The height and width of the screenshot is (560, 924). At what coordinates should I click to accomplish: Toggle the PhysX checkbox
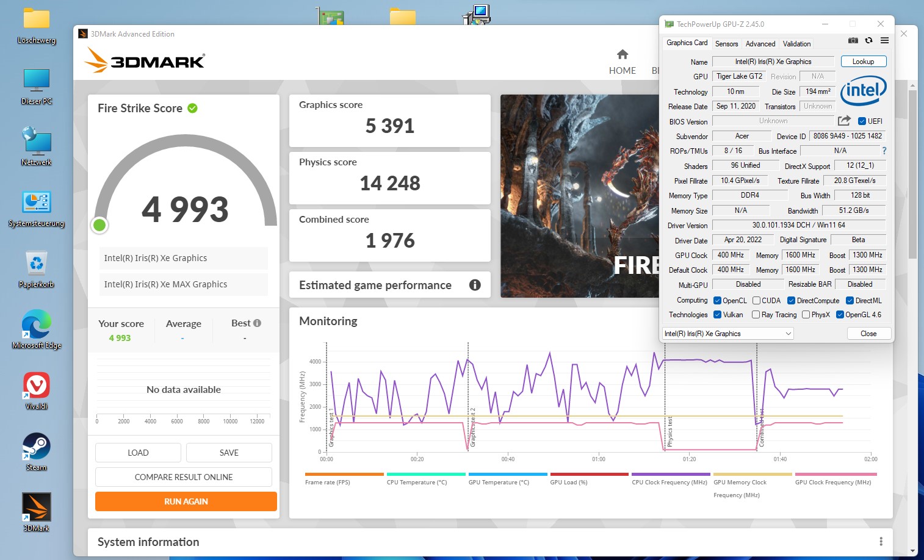click(806, 315)
